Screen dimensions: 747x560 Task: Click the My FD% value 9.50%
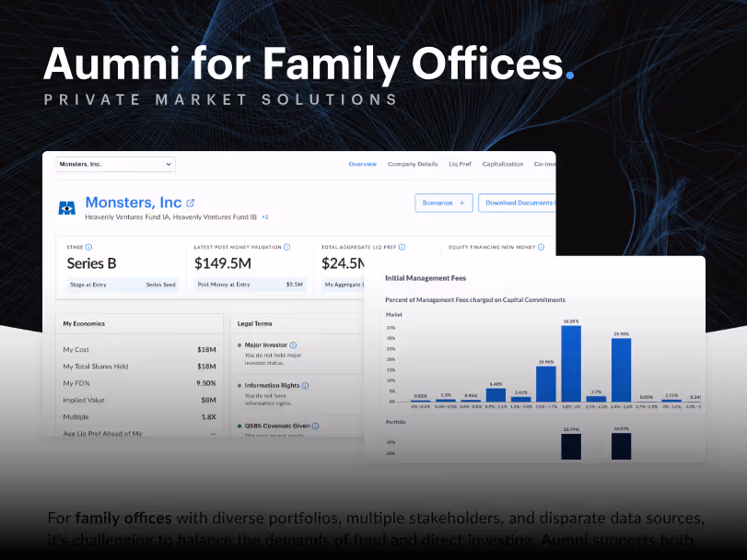tap(205, 383)
